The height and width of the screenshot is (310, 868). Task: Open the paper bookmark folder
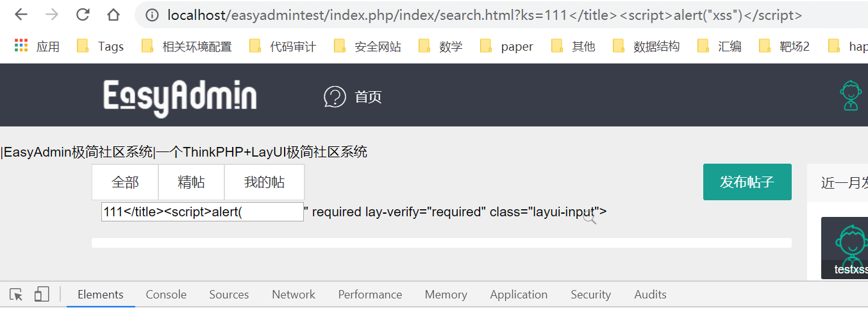coord(506,46)
